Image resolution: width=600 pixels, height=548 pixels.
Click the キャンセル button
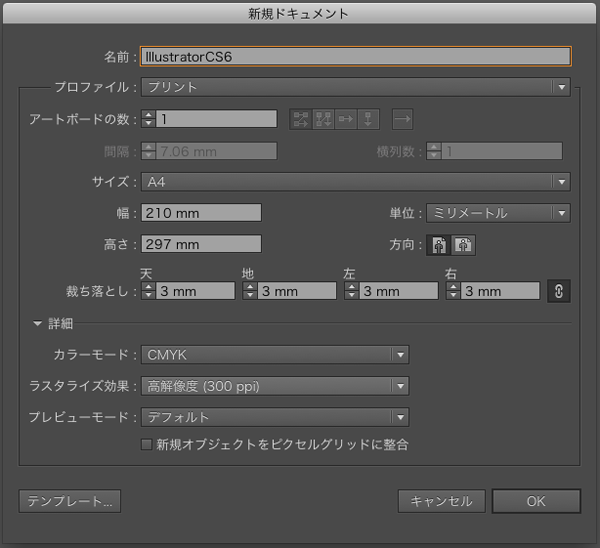442,501
